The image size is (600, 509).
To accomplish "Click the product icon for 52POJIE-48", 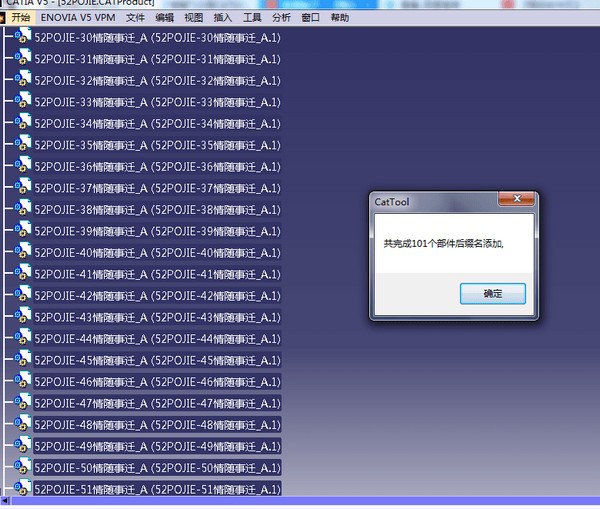I will click(23, 423).
